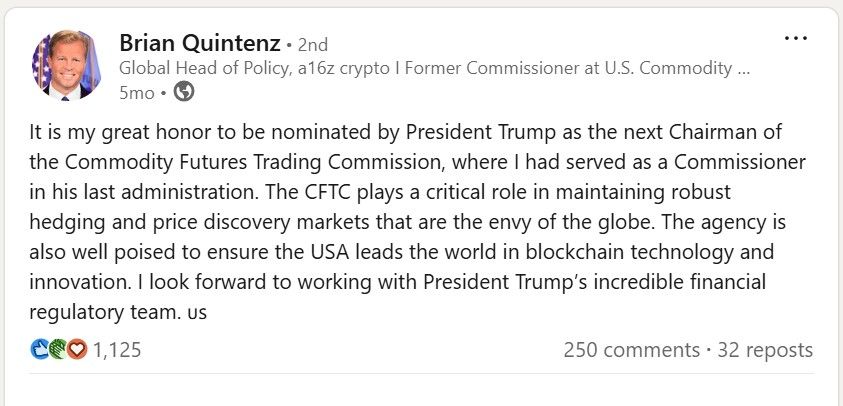Open Brian Quintenz's profile photo
This screenshot has width=843, height=406.
[66, 65]
